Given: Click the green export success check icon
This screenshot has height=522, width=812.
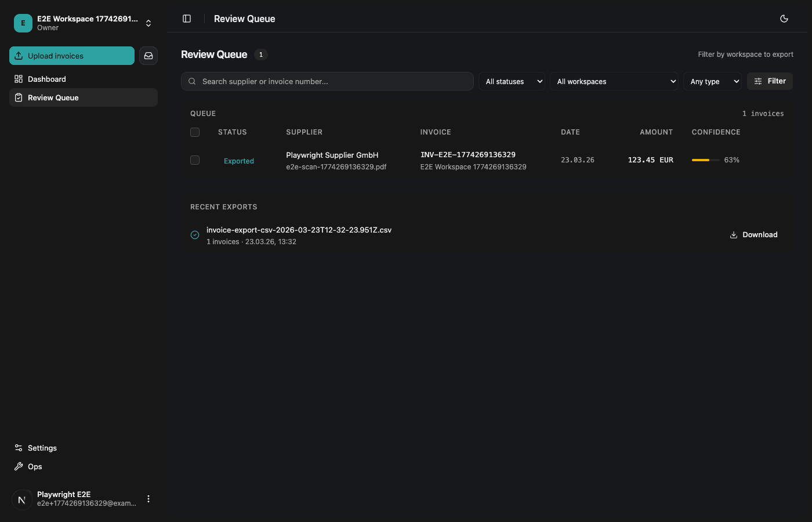Looking at the screenshot, I should [x=195, y=235].
